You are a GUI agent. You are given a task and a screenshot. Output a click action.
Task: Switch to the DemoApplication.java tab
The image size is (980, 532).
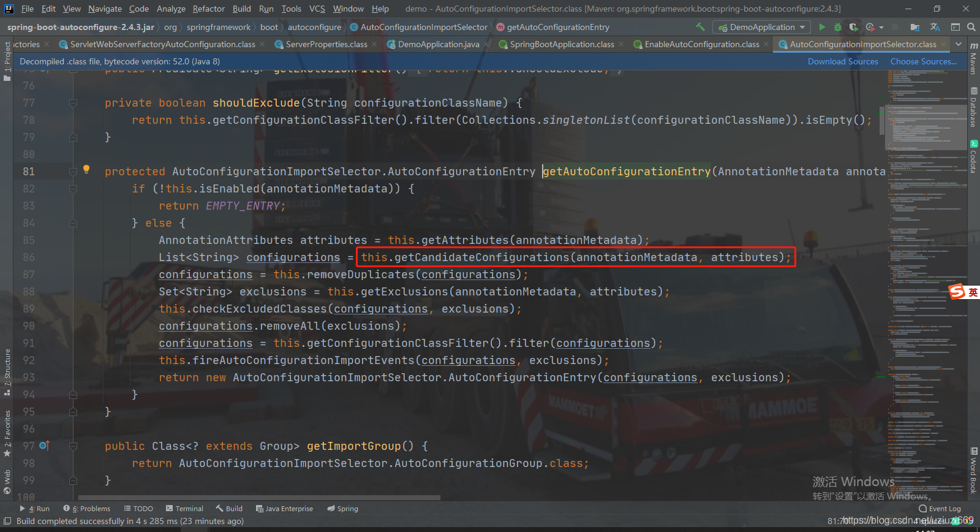pyautogui.click(x=439, y=44)
